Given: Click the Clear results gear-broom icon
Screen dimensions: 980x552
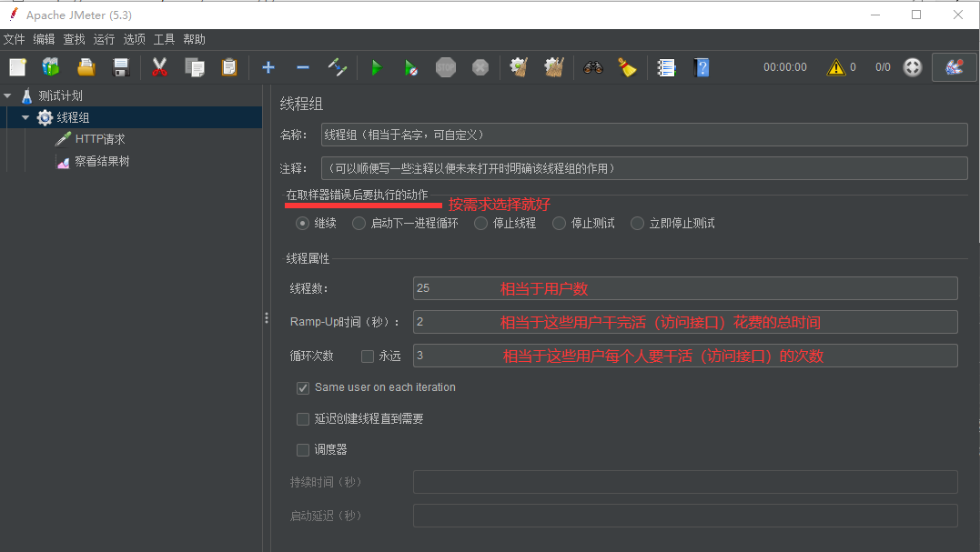Looking at the screenshot, I should 519,67.
